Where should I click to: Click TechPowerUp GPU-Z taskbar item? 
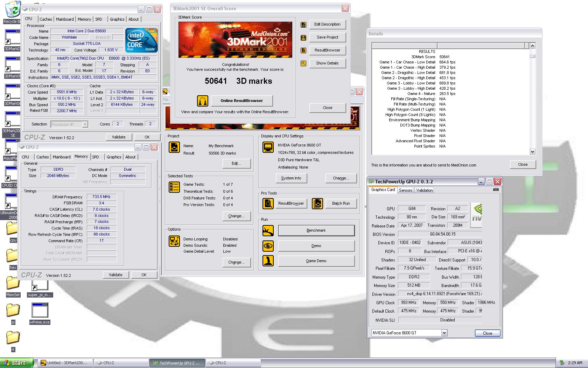[177, 363]
